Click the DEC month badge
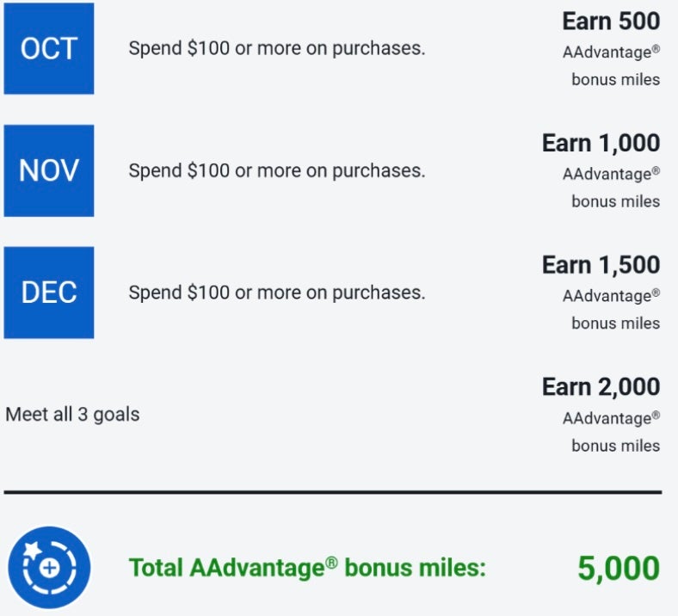678x616 pixels. tap(49, 293)
